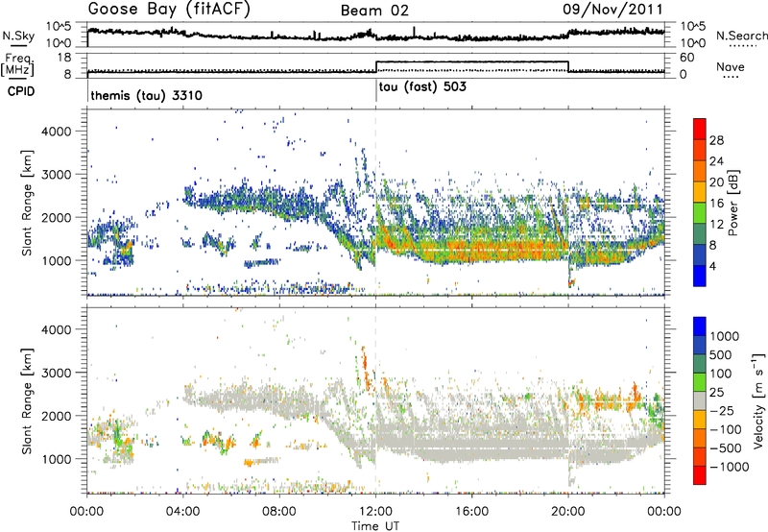Screen dimensions: 768x532
Task: Click the '4' label on the Power color bar
Action: coord(712,267)
